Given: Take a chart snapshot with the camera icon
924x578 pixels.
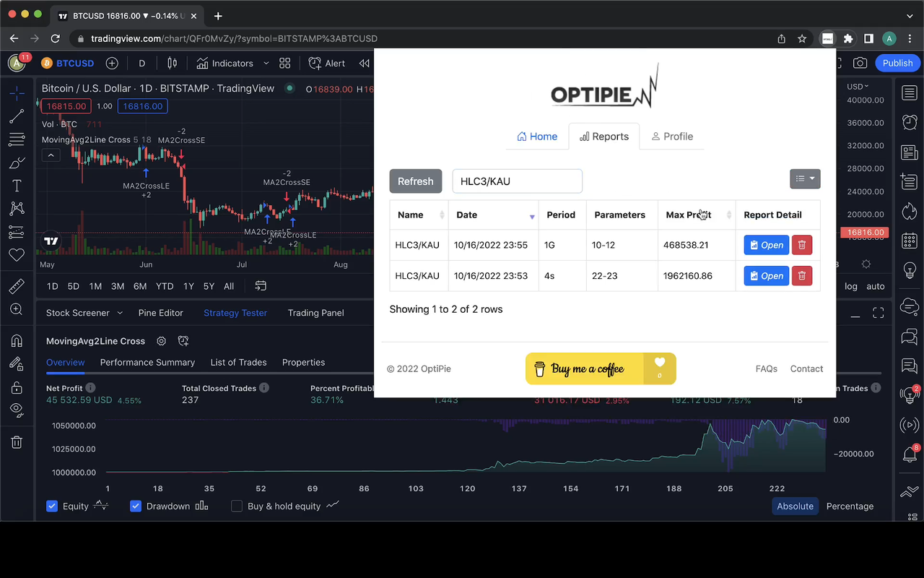Looking at the screenshot, I should pyautogui.click(x=860, y=63).
